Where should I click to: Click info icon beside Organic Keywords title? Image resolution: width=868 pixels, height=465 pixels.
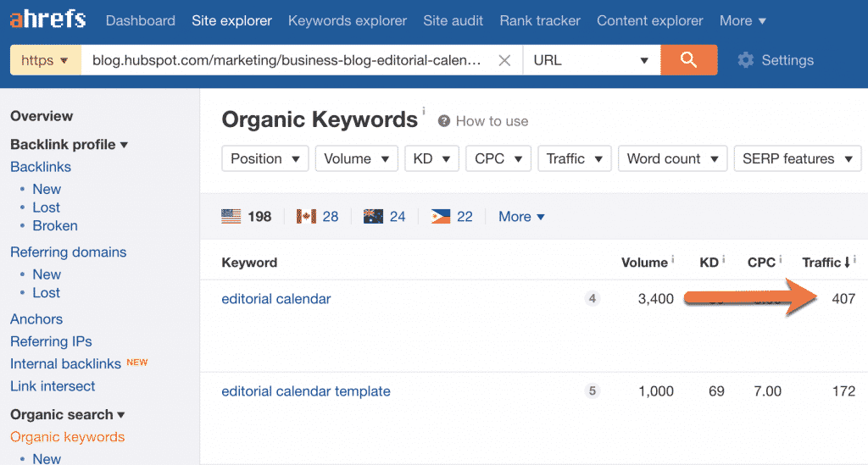(424, 111)
